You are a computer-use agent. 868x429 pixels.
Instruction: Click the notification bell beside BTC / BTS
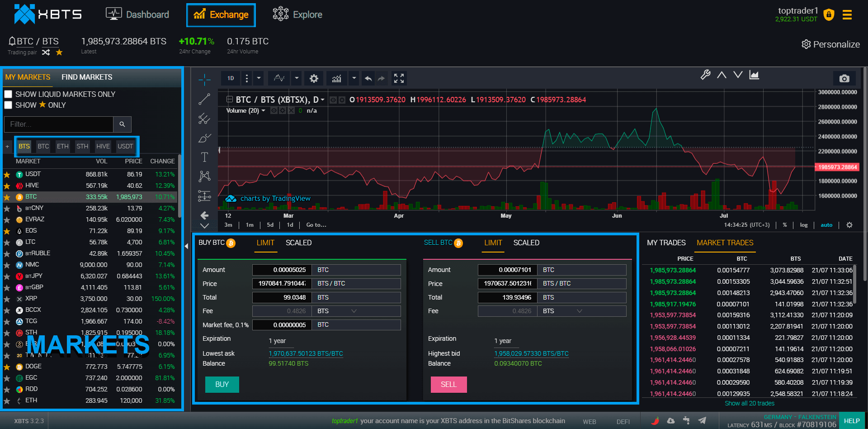click(x=12, y=41)
